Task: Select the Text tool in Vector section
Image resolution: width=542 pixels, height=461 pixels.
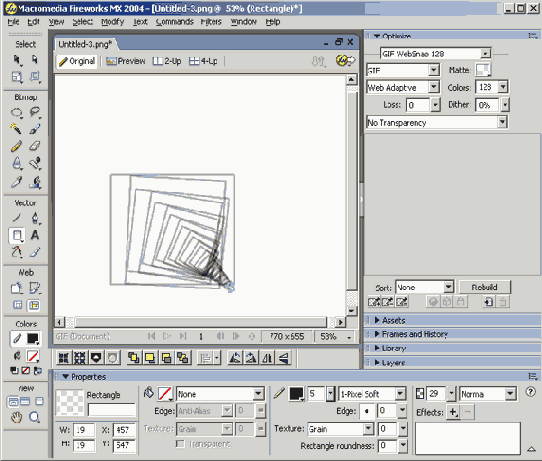Action: (35, 235)
